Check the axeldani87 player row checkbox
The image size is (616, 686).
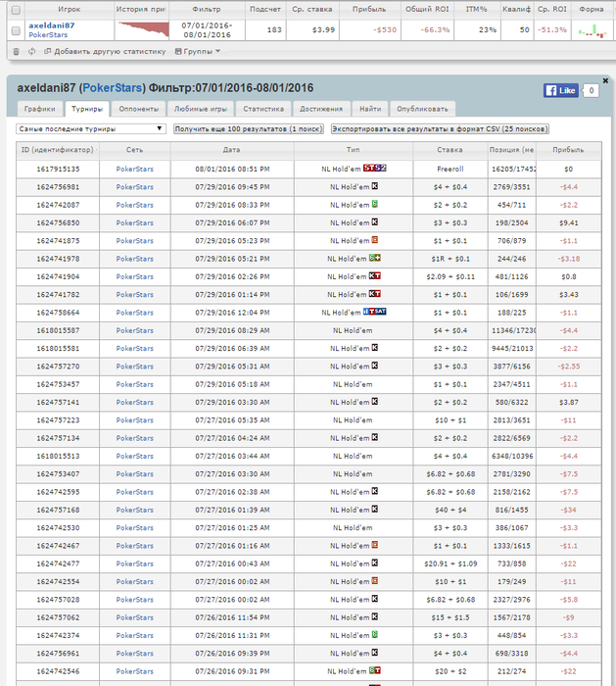16,30
